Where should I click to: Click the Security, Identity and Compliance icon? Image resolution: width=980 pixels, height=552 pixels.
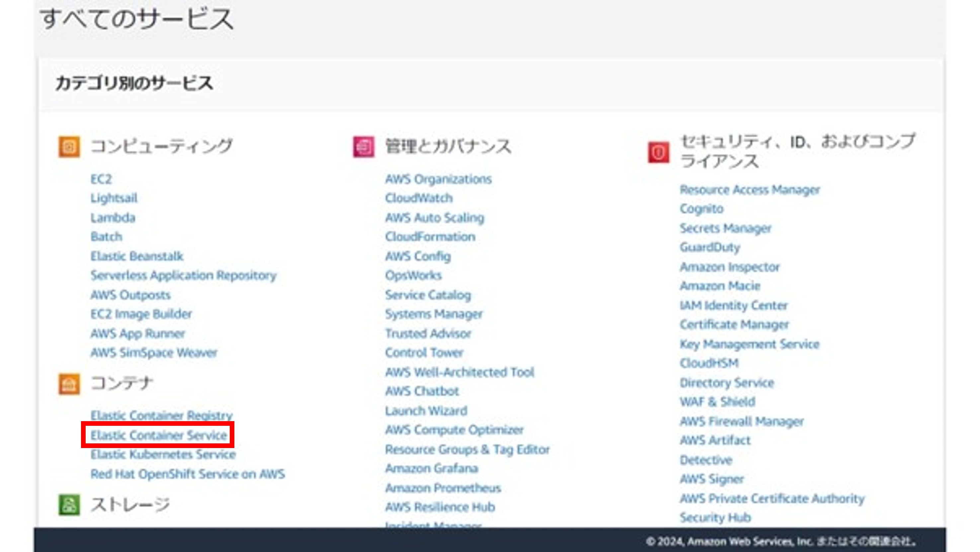pyautogui.click(x=659, y=152)
